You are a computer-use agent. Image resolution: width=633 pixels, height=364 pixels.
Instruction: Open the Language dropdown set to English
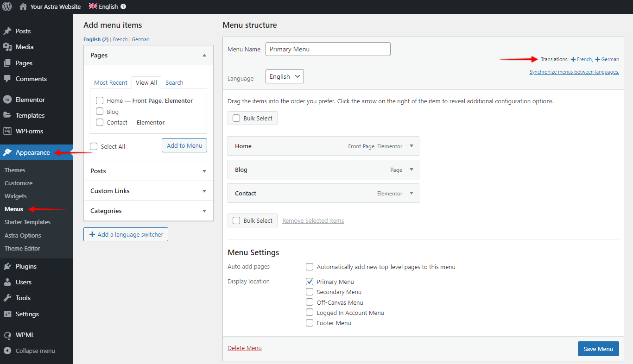point(285,76)
